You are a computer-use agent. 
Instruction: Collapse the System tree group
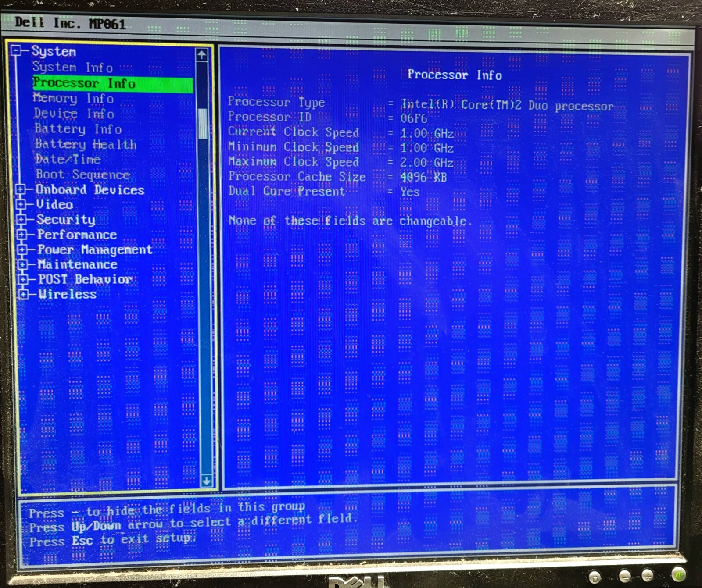point(16,51)
